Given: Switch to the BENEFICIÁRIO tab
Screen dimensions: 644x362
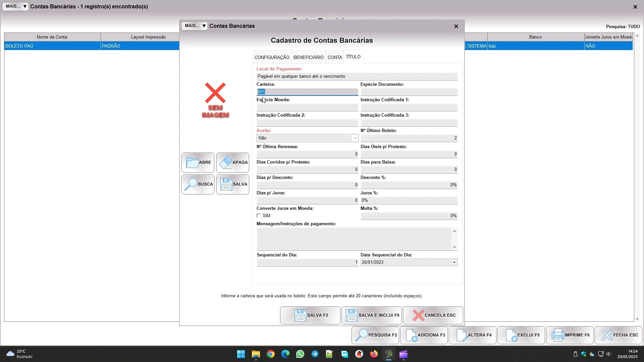Looking at the screenshot, I should (308, 57).
